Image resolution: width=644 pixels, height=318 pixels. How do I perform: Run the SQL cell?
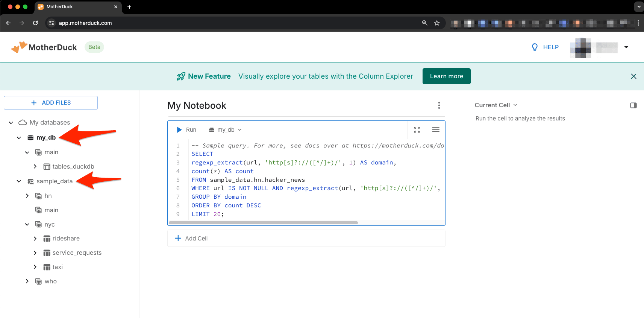(186, 130)
